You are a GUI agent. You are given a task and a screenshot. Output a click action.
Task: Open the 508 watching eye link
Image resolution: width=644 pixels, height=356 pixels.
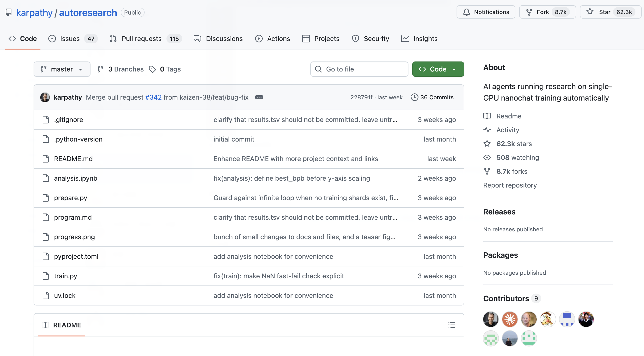coord(517,157)
